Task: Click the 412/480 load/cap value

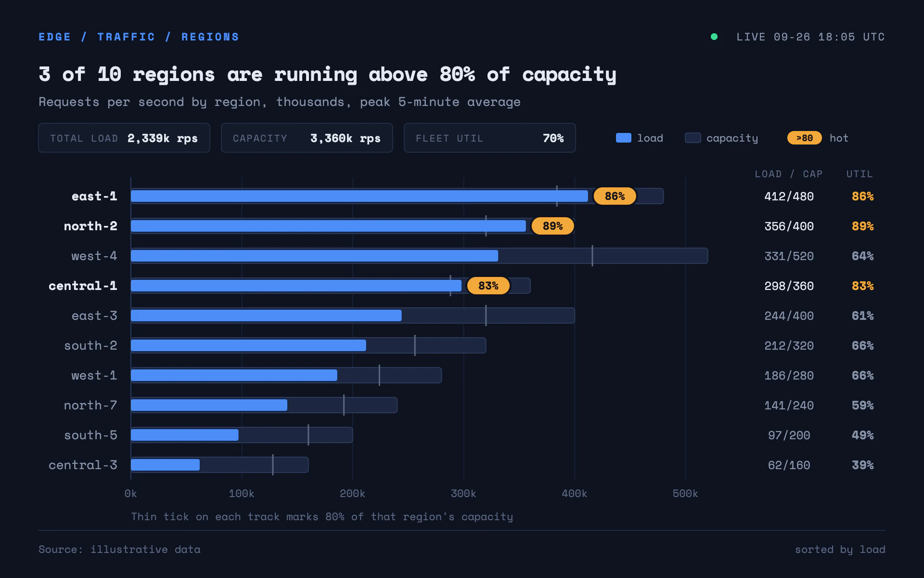Action: [x=789, y=196]
